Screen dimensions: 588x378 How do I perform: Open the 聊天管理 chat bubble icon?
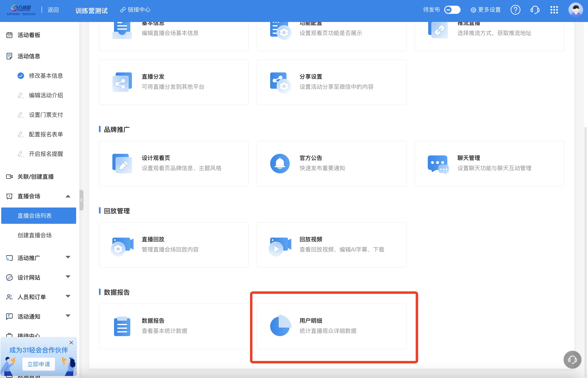point(438,164)
